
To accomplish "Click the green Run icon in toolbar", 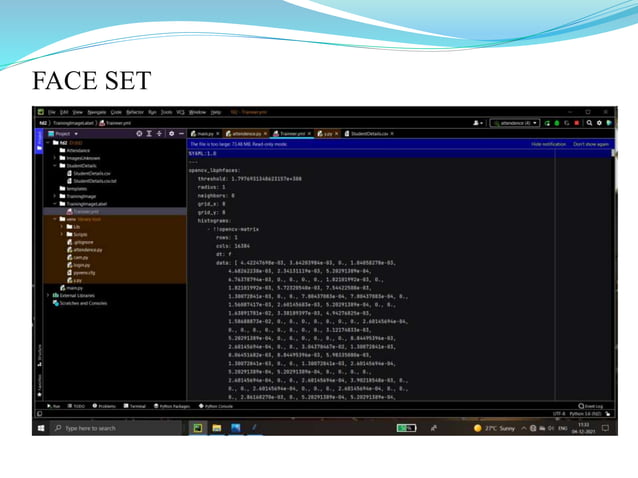I will tap(547, 123).
